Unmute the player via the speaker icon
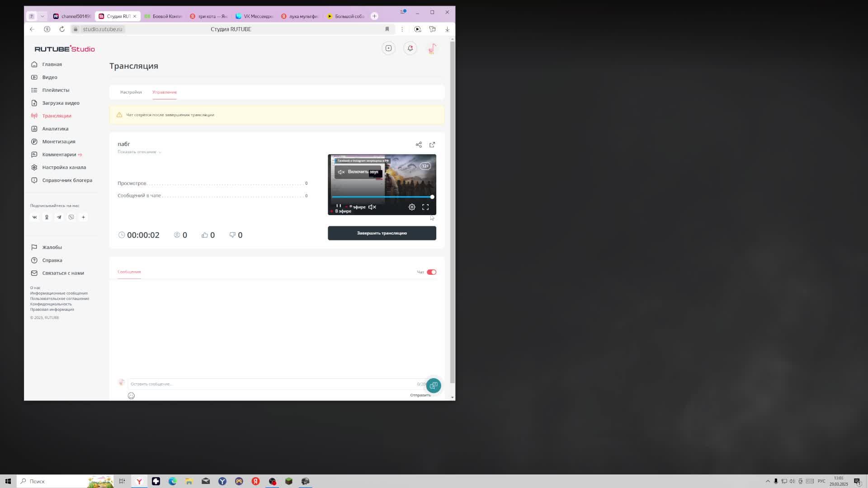The height and width of the screenshot is (488, 868). (372, 207)
